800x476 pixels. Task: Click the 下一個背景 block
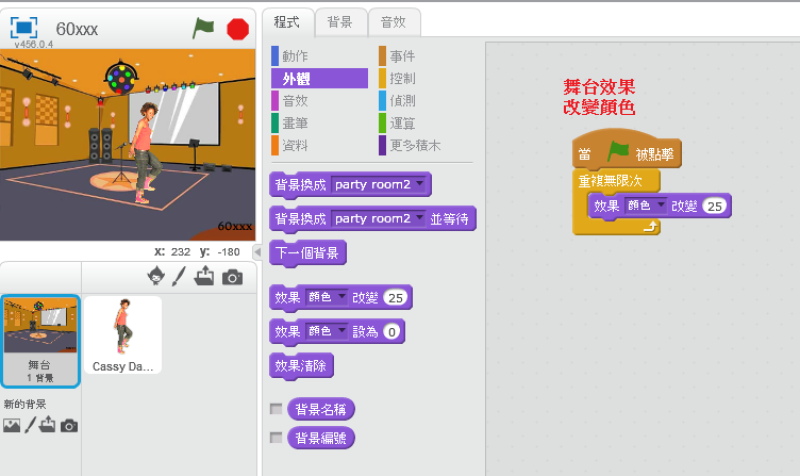coord(309,254)
